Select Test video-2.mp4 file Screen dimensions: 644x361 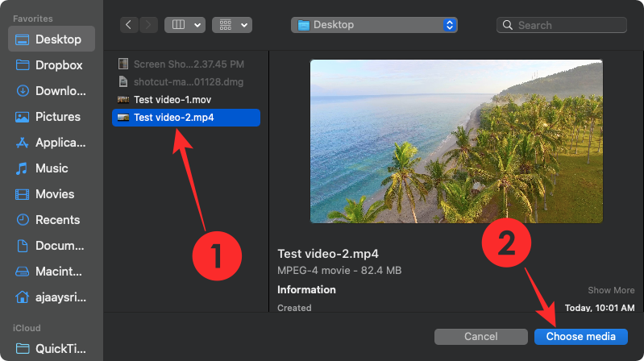[172, 118]
